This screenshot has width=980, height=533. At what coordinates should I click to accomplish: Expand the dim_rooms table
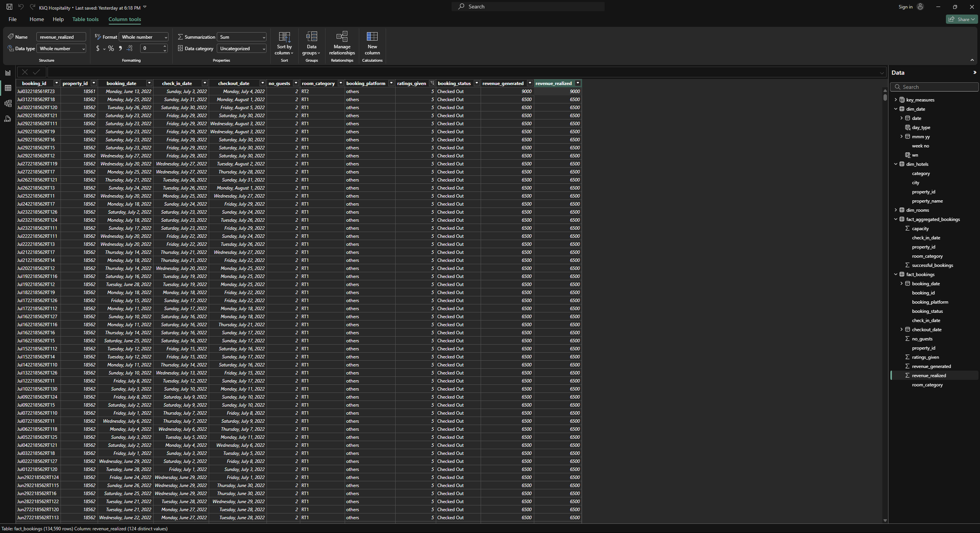point(896,210)
